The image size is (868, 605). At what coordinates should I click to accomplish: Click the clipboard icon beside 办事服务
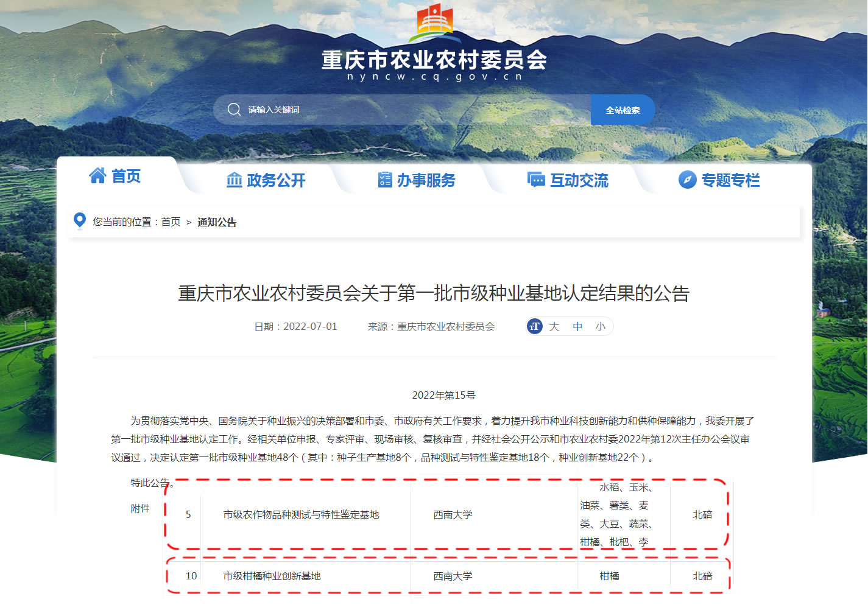coord(385,180)
